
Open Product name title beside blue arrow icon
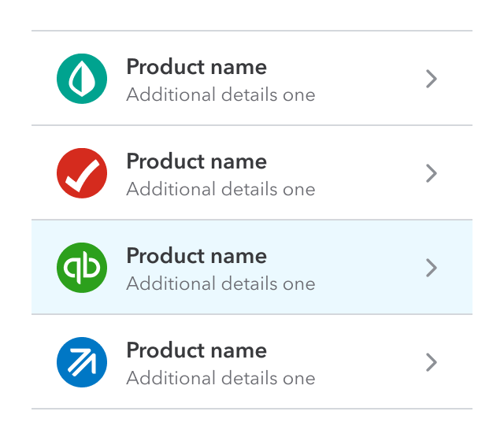click(196, 350)
